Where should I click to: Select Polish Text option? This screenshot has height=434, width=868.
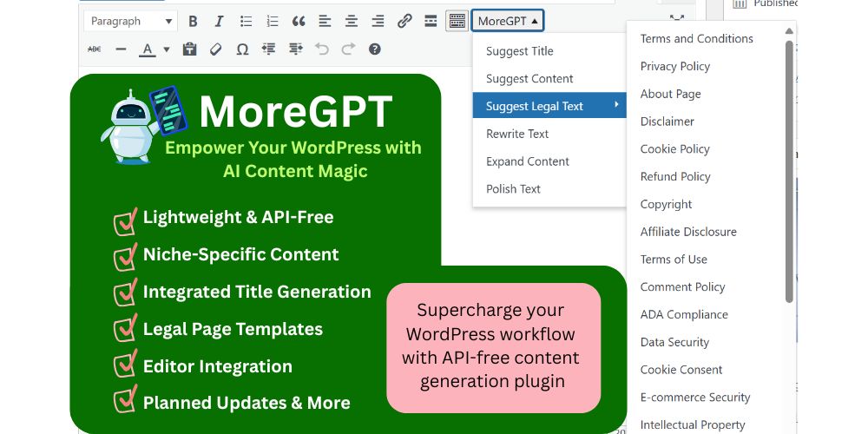549,188
